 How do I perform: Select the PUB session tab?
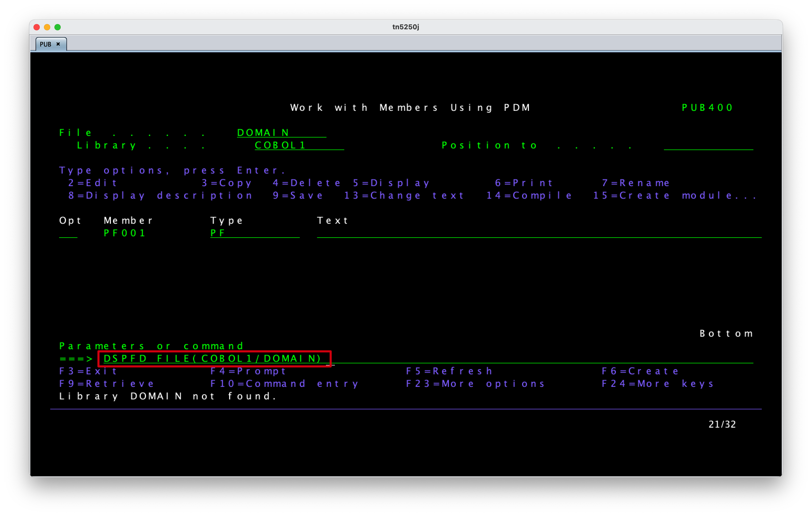(x=51, y=44)
